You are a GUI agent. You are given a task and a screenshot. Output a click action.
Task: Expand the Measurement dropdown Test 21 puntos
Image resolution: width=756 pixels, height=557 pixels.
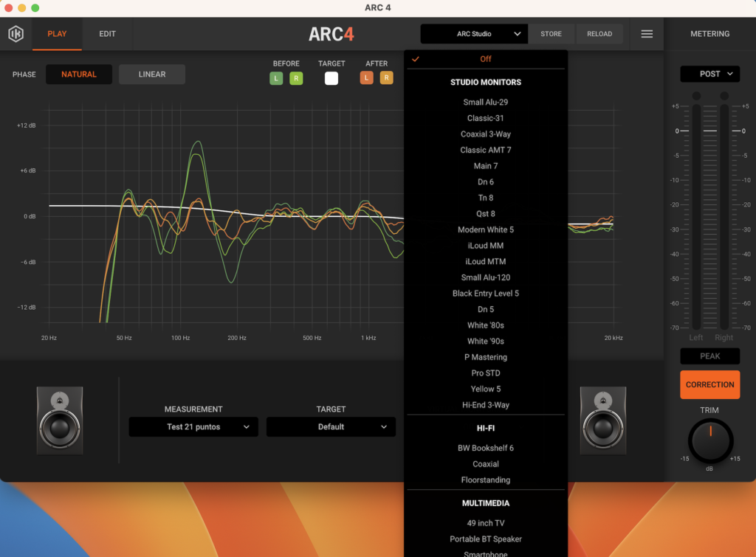coord(193,426)
